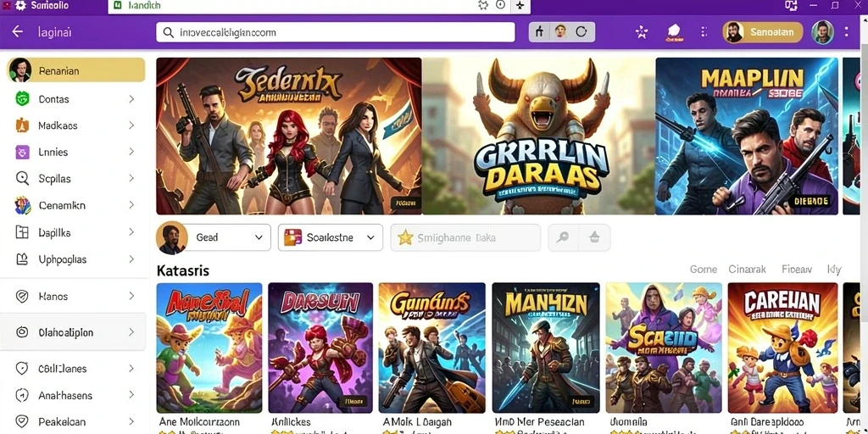Click the basket icon button in filter row
This screenshot has height=434, width=868.
(594, 237)
